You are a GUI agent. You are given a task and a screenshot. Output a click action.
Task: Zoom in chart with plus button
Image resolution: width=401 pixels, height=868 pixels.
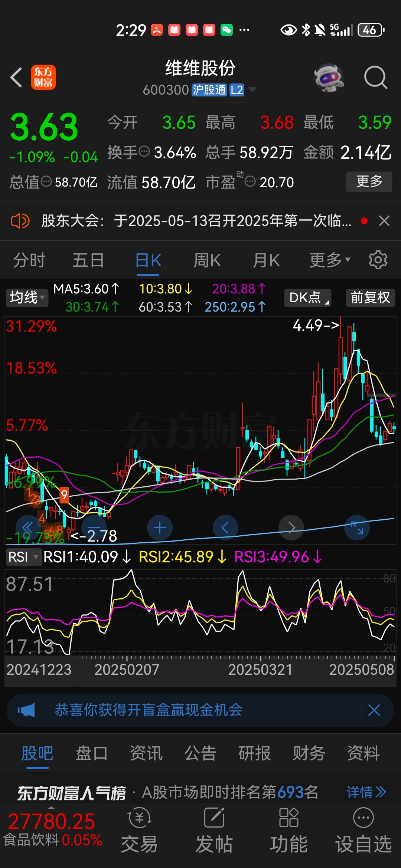pos(160,527)
